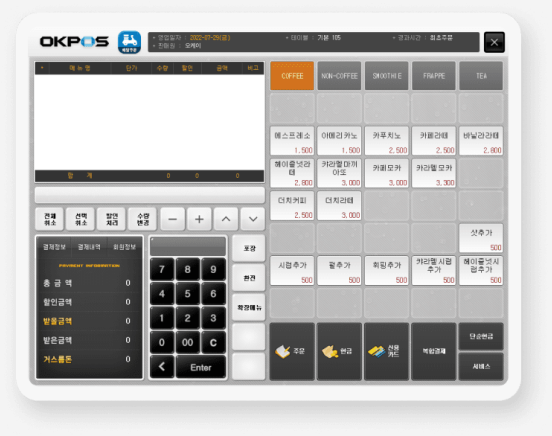Image resolution: width=552 pixels, height=436 pixels.
Task: Add the 헤이즐넛시럽추가 500 option
Action: (481, 270)
